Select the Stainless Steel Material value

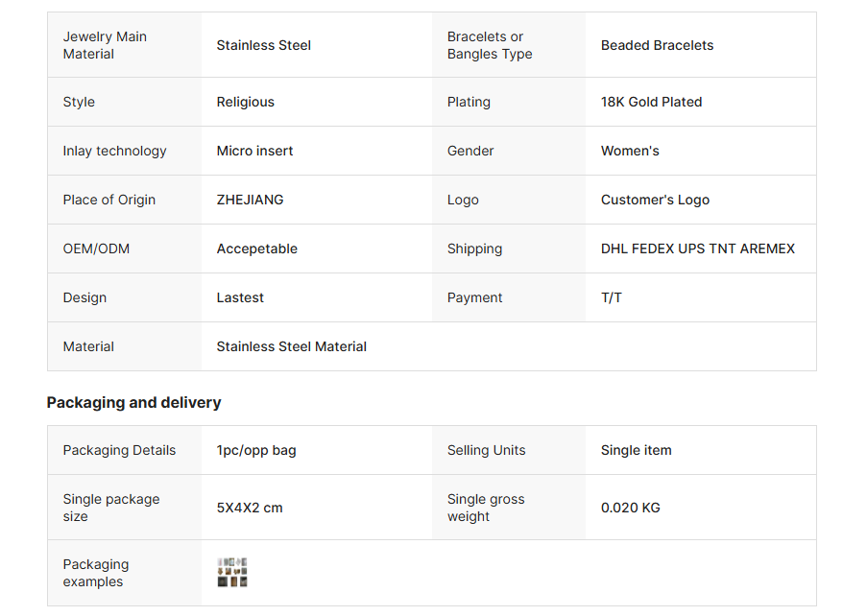(291, 346)
